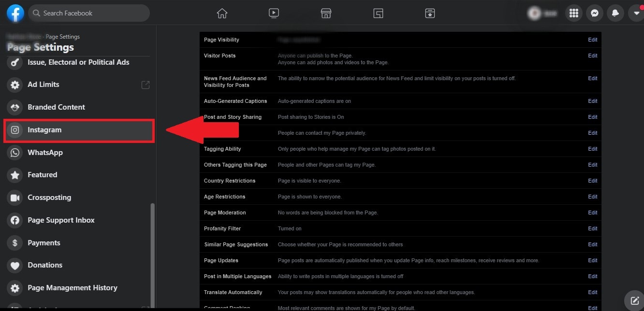This screenshot has width=644, height=311.
Task: Click the guitar icon next to Political Ads
Action: [15, 62]
